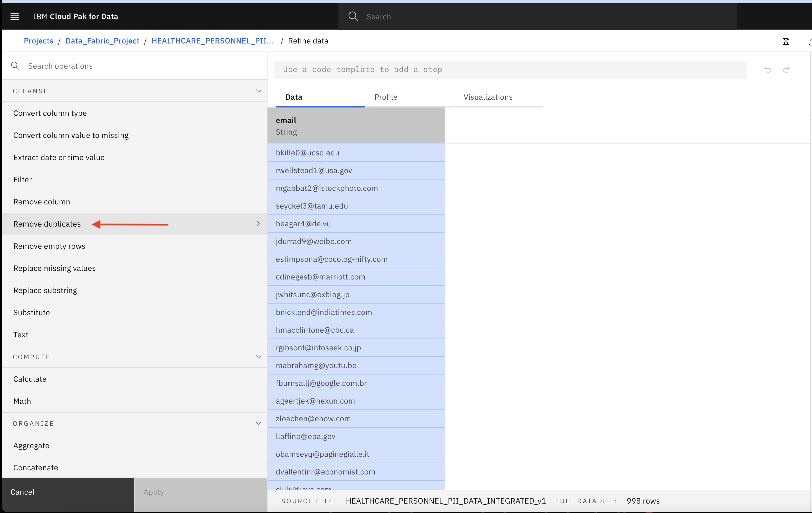
Task: Collapse the ORGANIZE section chevron
Action: point(259,423)
